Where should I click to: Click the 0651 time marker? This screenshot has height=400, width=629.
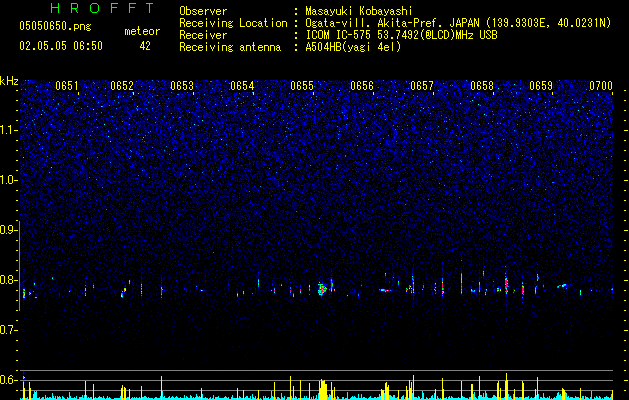click(67, 86)
